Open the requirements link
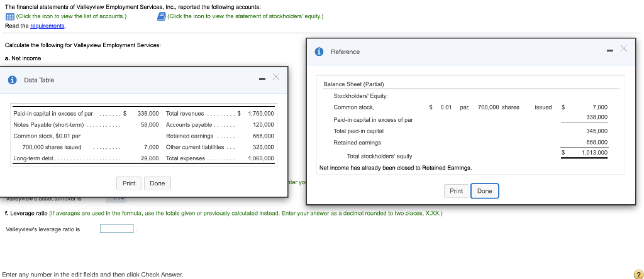 click(x=48, y=26)
